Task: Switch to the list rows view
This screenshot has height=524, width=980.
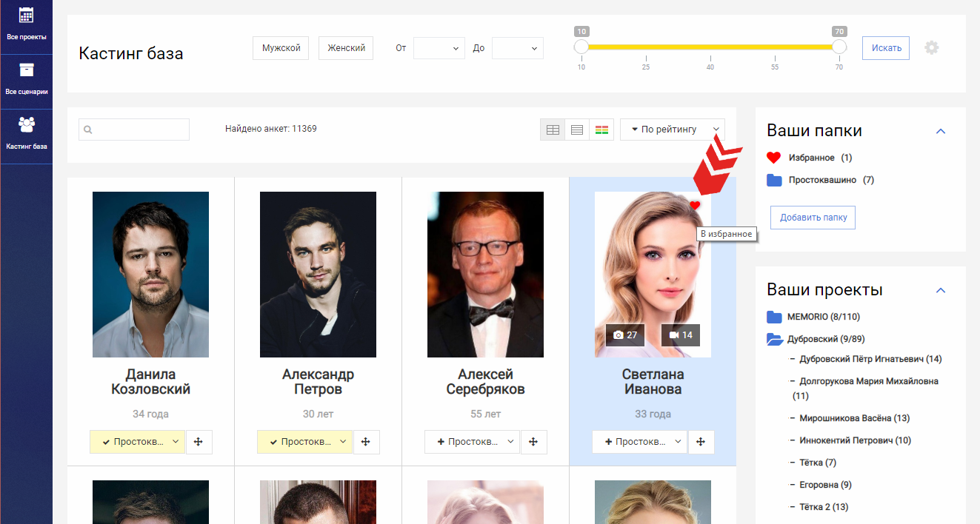Action: (577, 130)
